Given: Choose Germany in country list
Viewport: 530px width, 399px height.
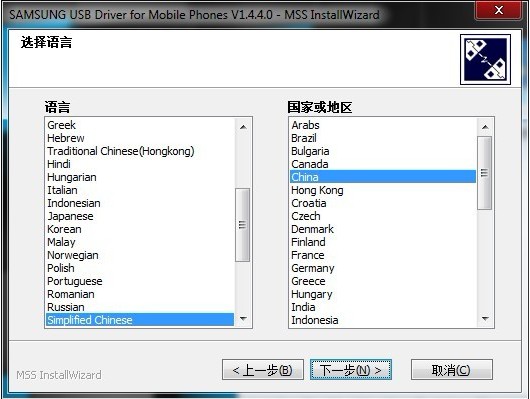Looking at the screenshot, I should click(383, 268).
